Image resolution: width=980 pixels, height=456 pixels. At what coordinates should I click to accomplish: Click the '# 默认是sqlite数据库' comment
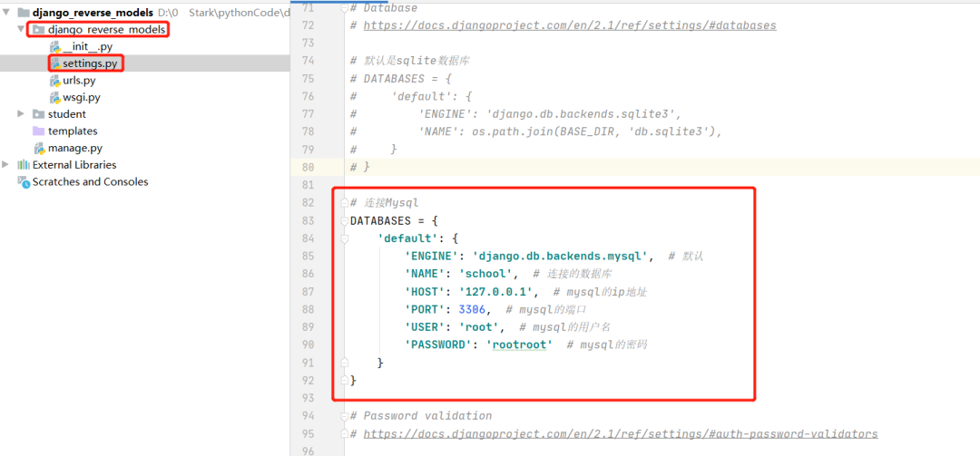(410, 62)
